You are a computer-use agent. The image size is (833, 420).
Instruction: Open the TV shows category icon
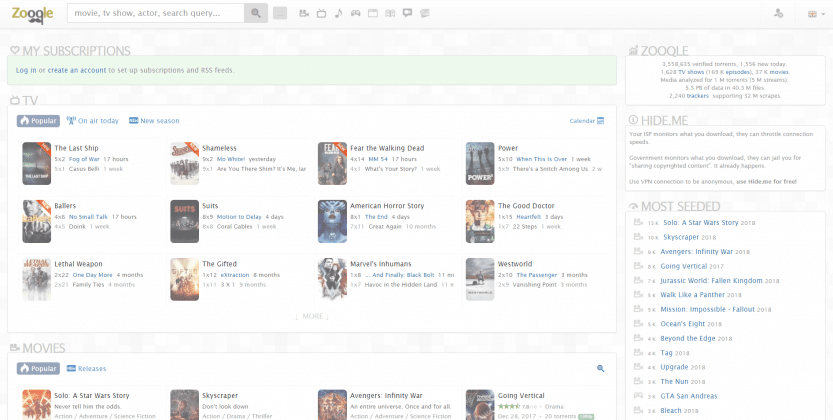(x=320, y=13)
